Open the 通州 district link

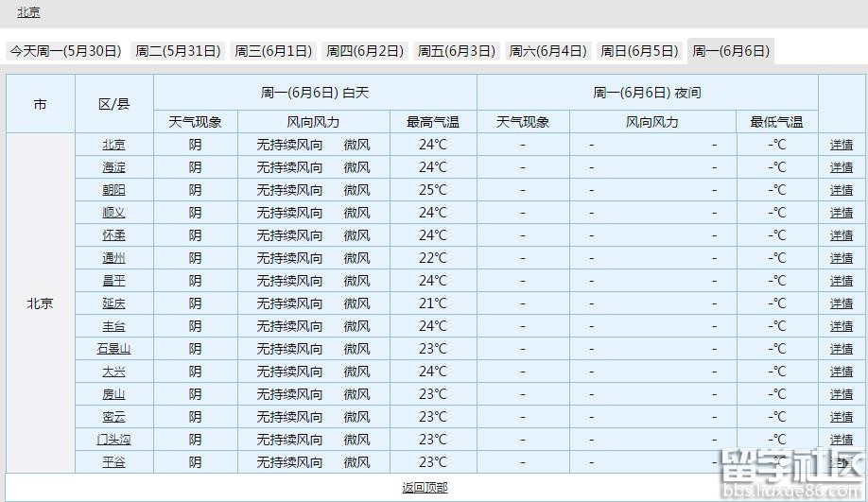tap(113, 258)
